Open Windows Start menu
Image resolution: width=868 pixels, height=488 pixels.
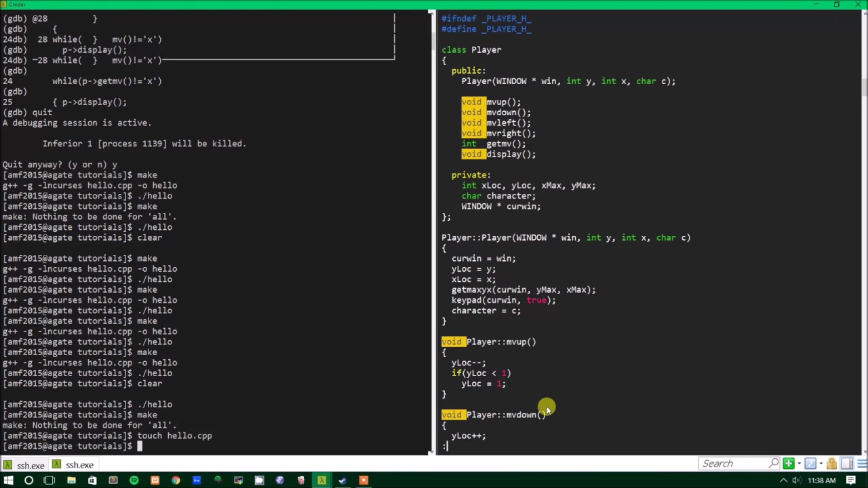click(8, 481)
